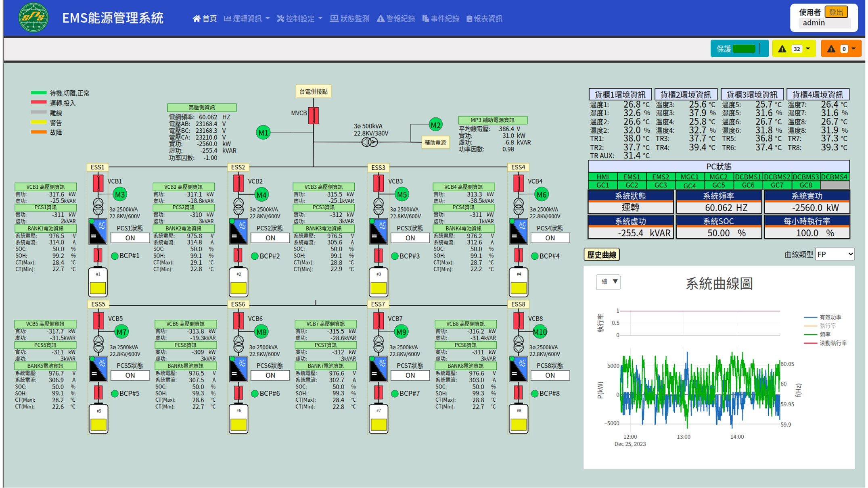Click the 登出 logout button
Viewport: 868px width, 488px height.
pos(836,12)
